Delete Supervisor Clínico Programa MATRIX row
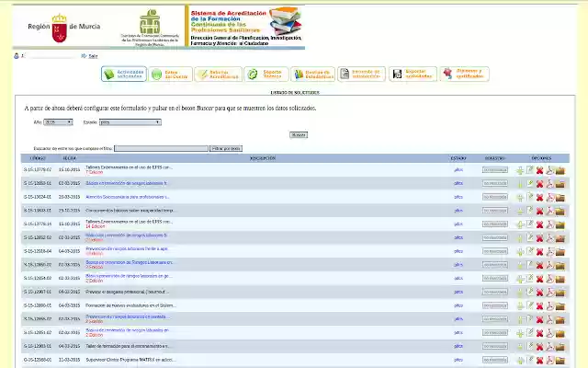This screenshot has height=368, width=588. (x=539, y=360)
